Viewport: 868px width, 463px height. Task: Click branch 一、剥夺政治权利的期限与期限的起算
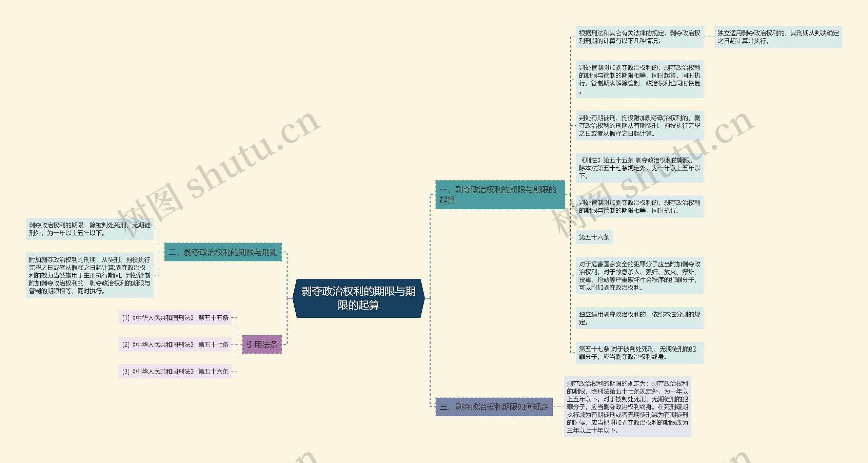[500, 195]
